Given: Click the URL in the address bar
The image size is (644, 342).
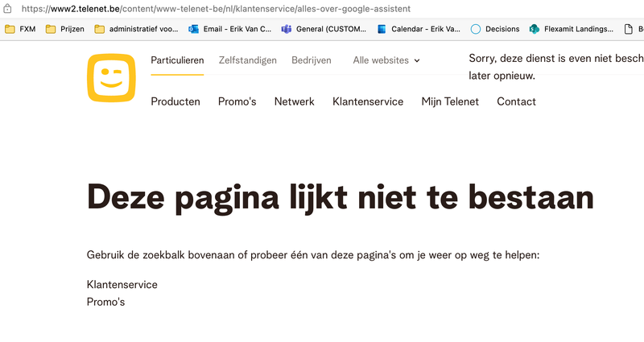Looking at the screenshot, I should click(x=217, y=8).
